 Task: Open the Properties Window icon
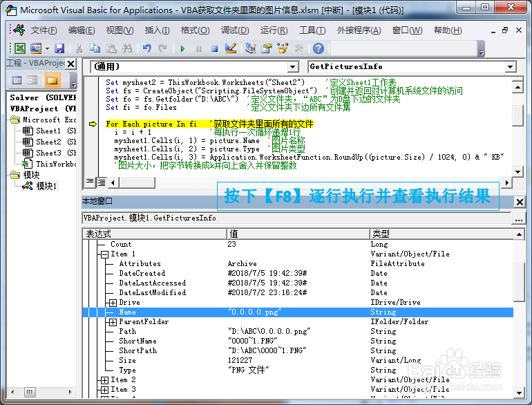(x=267, y=48)
